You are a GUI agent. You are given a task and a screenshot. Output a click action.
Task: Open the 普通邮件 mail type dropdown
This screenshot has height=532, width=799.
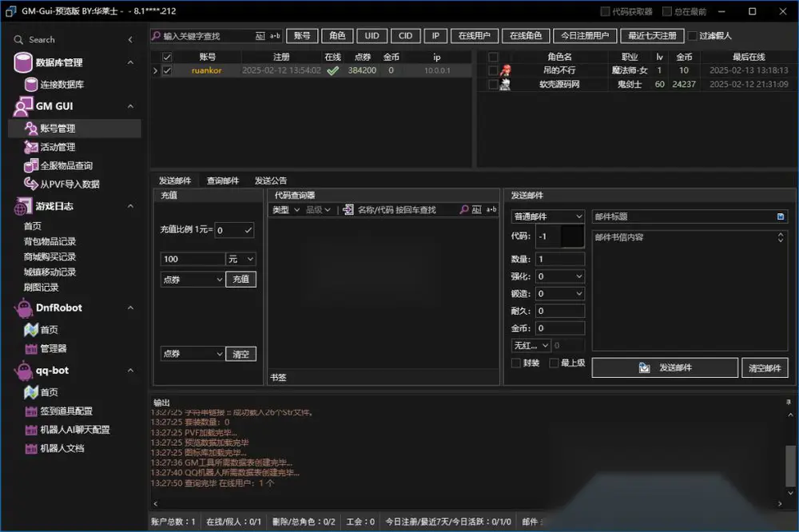click(548, 216)
